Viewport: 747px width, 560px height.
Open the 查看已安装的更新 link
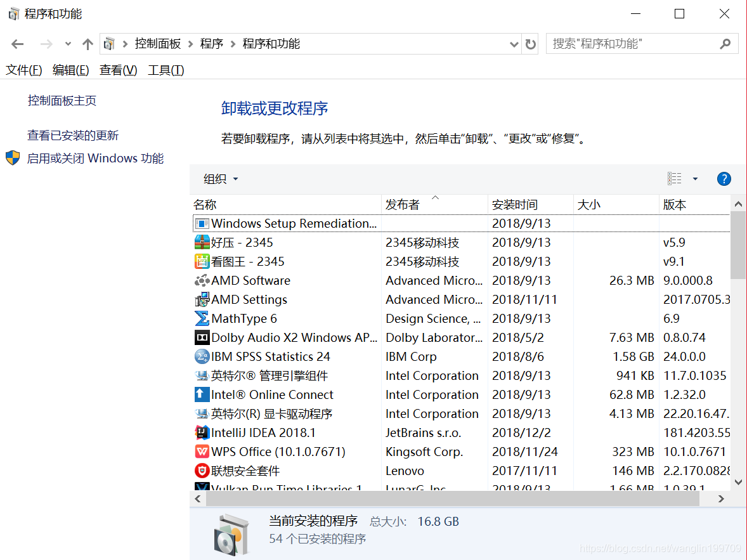(x=73, y=135)
